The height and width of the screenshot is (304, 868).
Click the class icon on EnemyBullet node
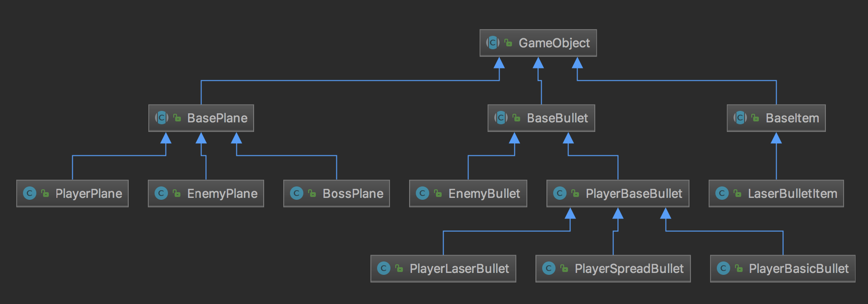coord(423,193)
